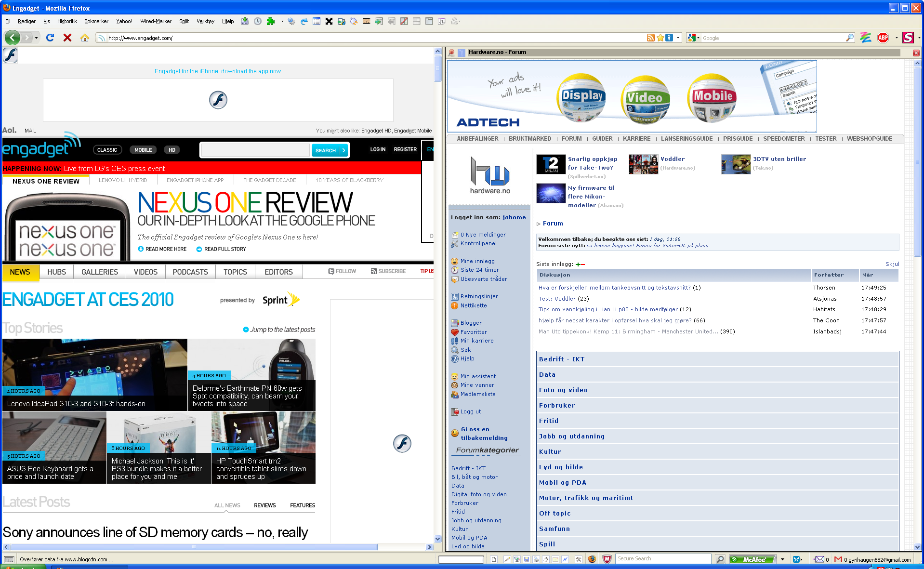Click the pink S toolbar icon
This screenshot has height=569, width=924.
click(x=908, y=38)
